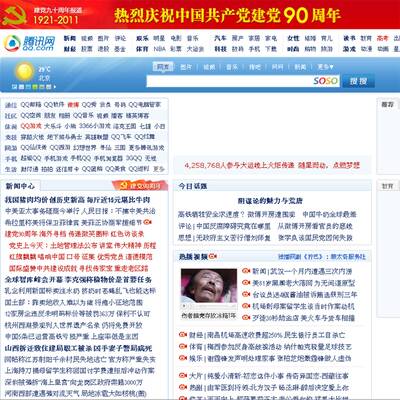Click video icon beside 热剧 row
400x400 pixels.
pos(183,387)
